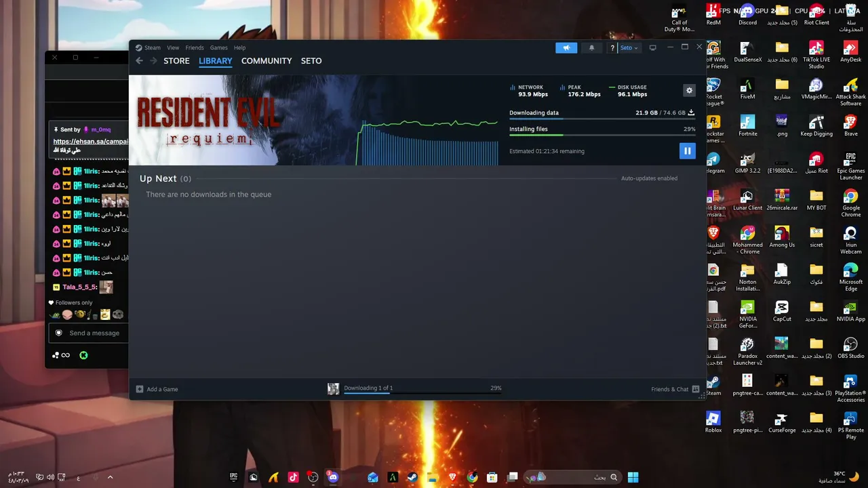This screenshot has height=488, width=868.
Task: Open the Epic Games Launcher desktop icon
Action: [850, 166]
